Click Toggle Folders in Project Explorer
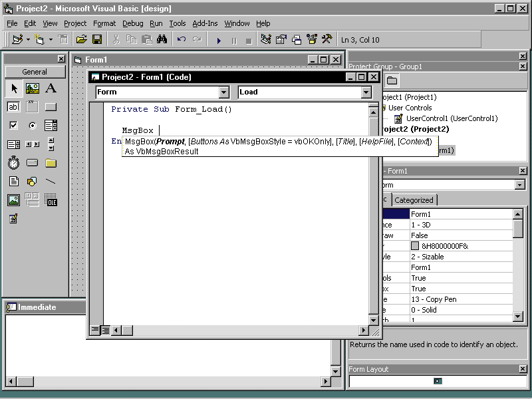The width and height of the screenshot is (532, 399). pos(392,80)
